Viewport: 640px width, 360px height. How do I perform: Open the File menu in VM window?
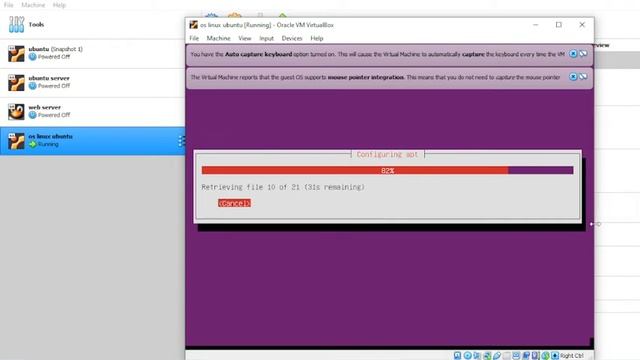click(x=194, y=38)
